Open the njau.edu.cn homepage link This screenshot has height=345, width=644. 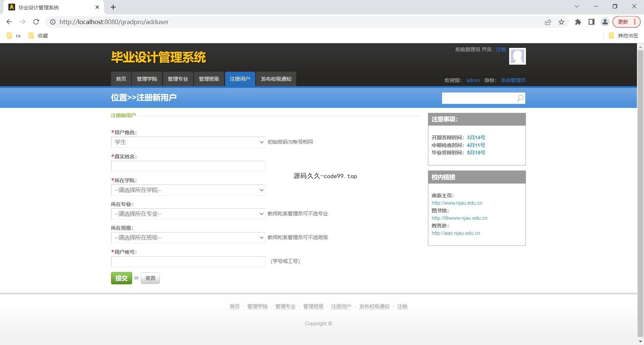coord(457,203)
